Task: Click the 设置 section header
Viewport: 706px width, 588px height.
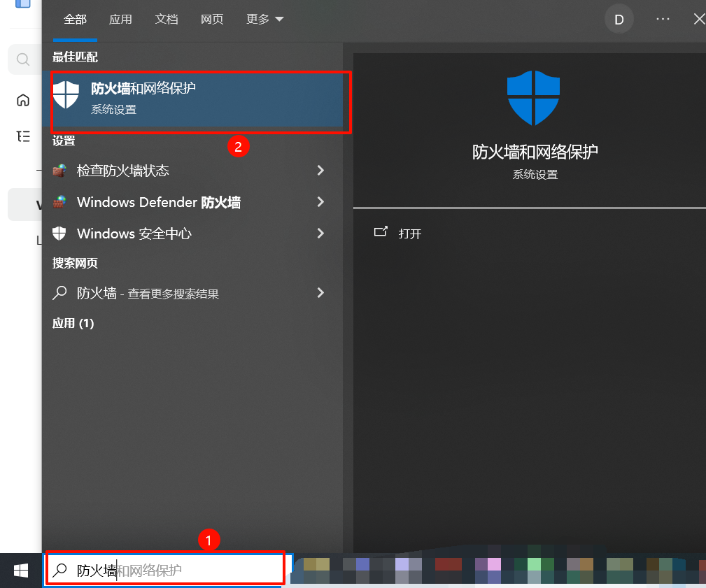Action: 64,141
